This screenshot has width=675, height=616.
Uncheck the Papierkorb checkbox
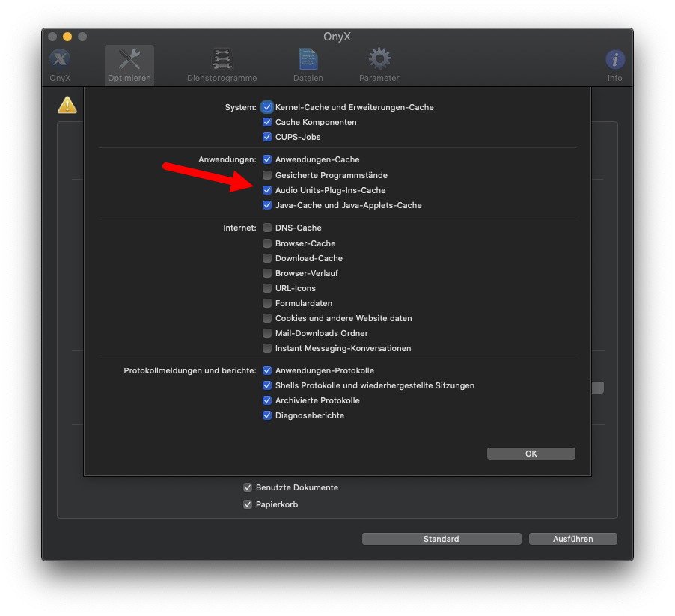[x=248, y=504]
